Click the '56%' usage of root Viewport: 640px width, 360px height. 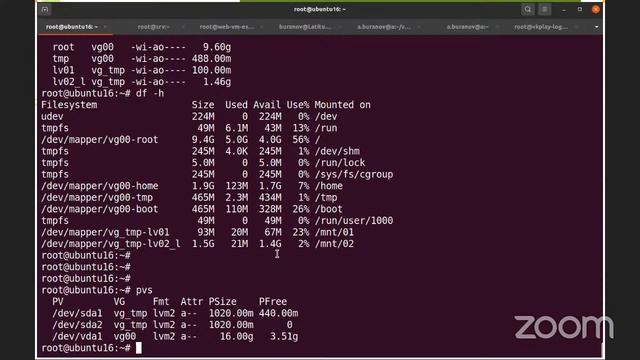coord(300,140)
